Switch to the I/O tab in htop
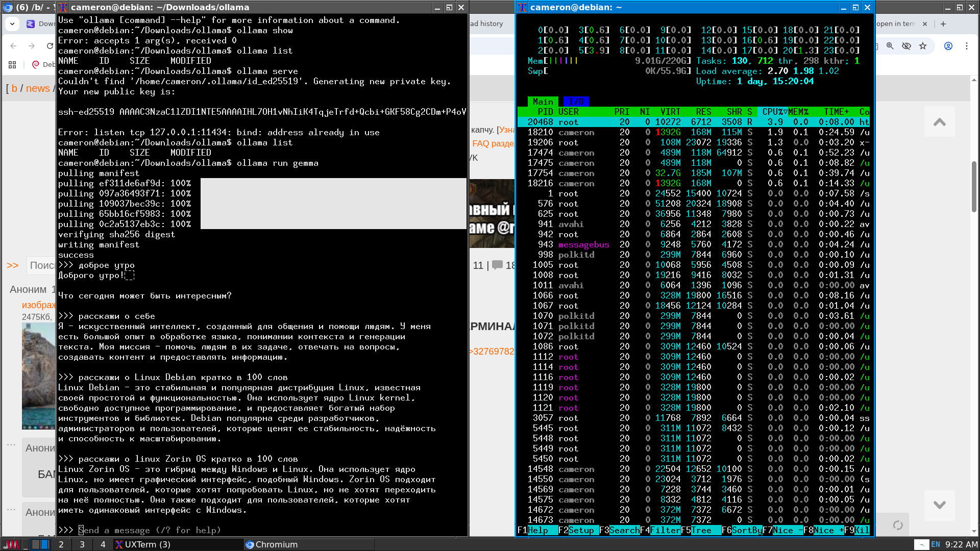 576,102
